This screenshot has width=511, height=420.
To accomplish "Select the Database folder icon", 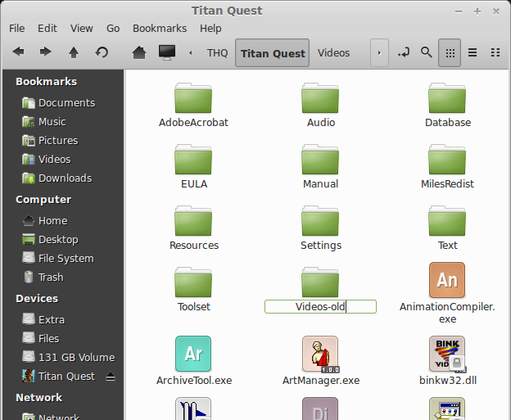I will (447, 98).
